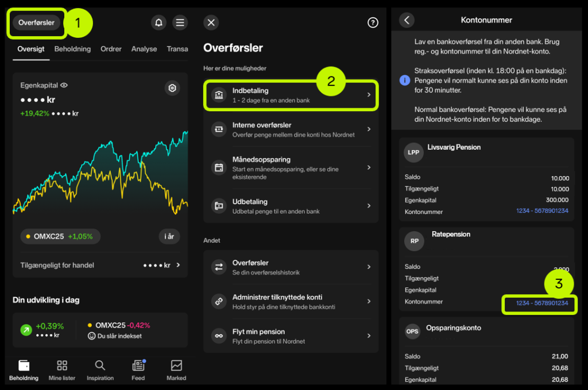The height and width of the screenshot is (390, 588).
Task: Select Månedsopsparing option
Action: 291,167
